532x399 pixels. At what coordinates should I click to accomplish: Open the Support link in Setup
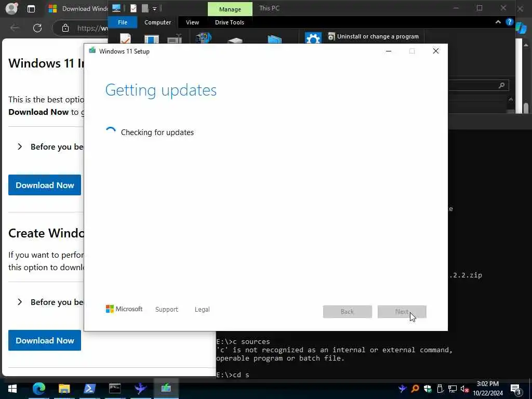pyautogui.click(x=167, y=310)
